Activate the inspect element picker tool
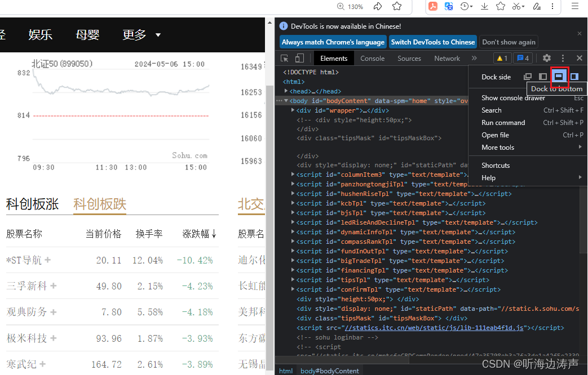Screen dimensions: 588x375 pos(285,58)
